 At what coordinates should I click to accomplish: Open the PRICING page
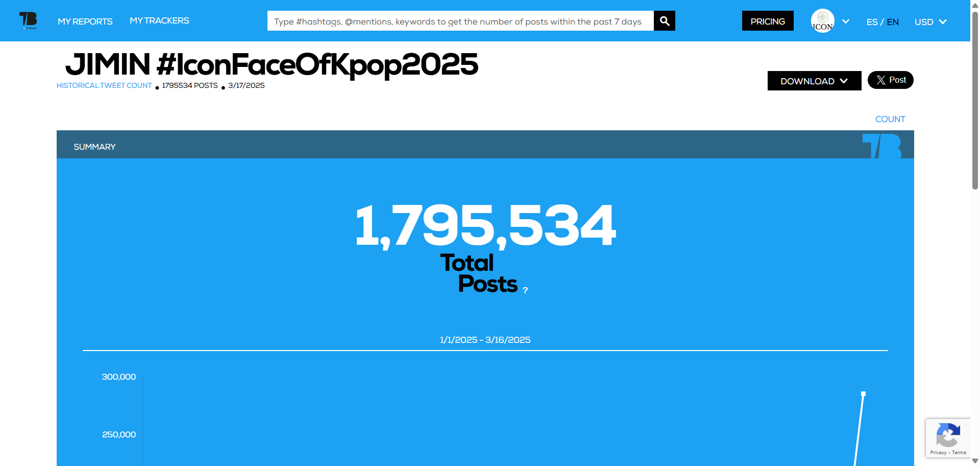[767, 21]
